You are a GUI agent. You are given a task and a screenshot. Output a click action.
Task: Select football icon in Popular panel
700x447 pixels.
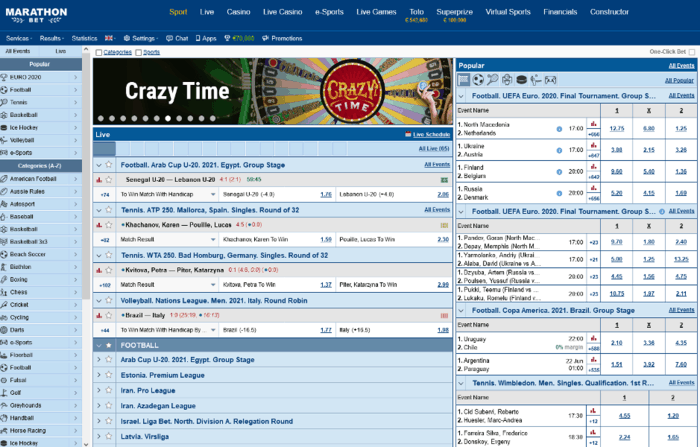click(x=478, y=80)
